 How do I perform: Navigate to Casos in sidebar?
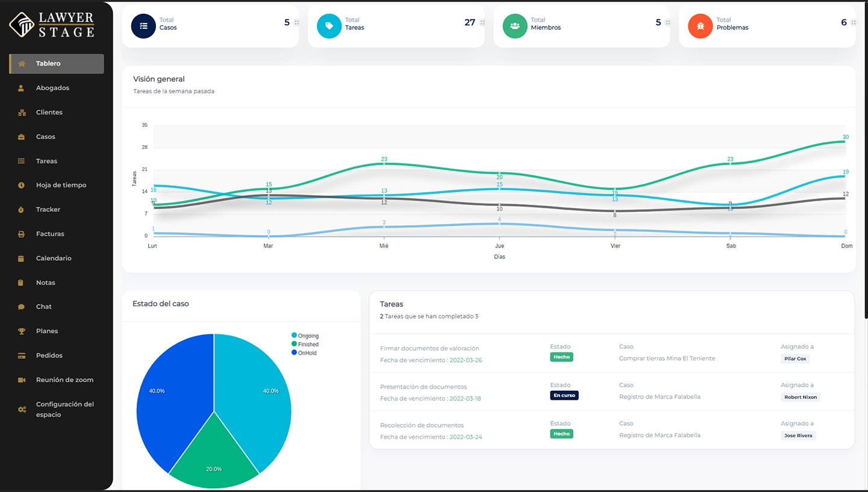pos(46,137)
